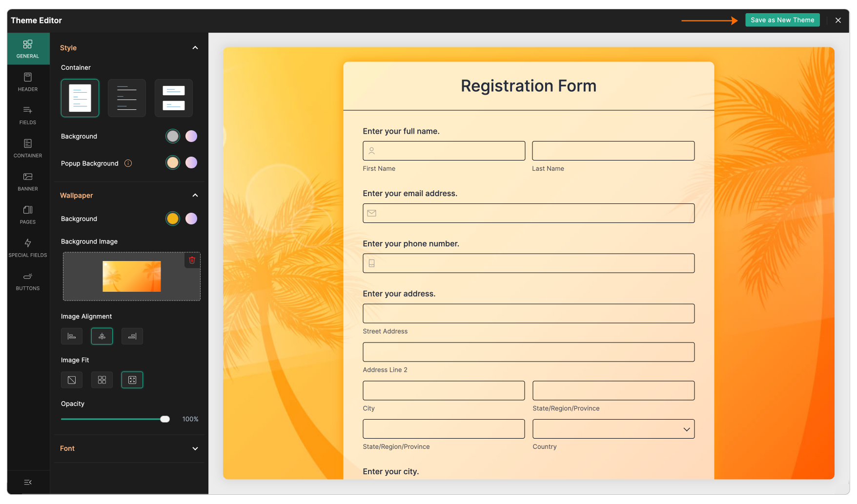Select the tiled image fit option

[102, 380]
